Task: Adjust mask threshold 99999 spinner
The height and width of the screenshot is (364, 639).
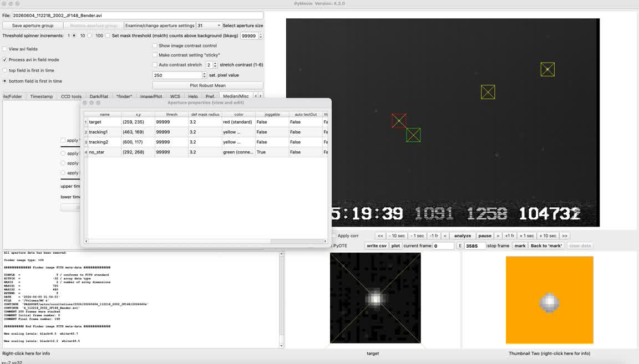Action: click(x=260, y=36)
